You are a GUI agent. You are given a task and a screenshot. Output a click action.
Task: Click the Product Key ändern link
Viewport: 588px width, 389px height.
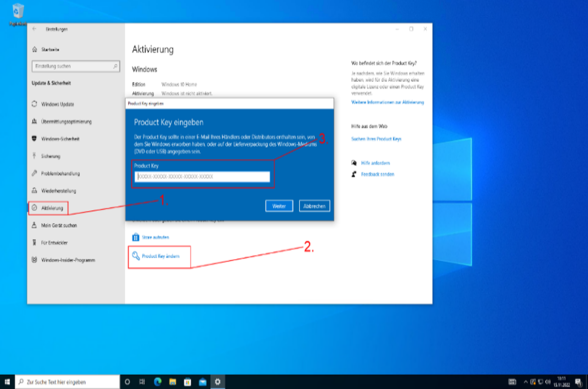point(160,256)
